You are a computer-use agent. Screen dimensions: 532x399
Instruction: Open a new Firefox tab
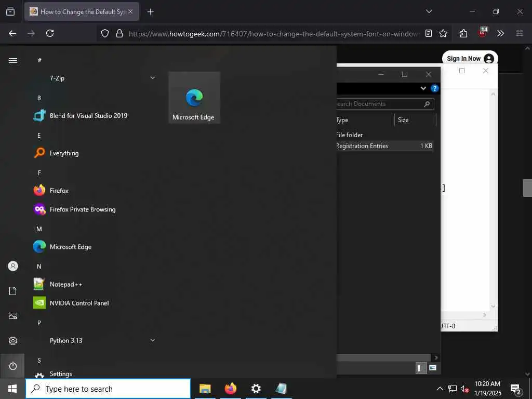[150, 12]
